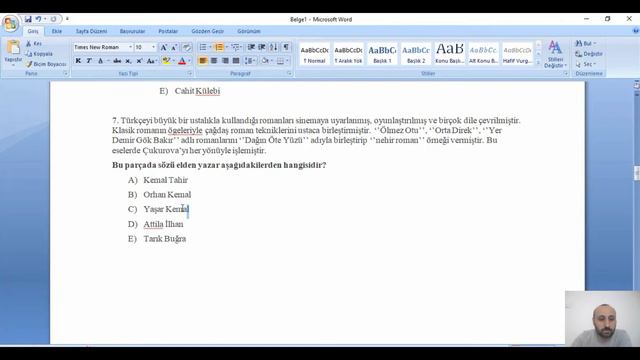Viewport: 640px width, 360px height.
Task: Apply a multilevel list
Action: click(235, 47)
